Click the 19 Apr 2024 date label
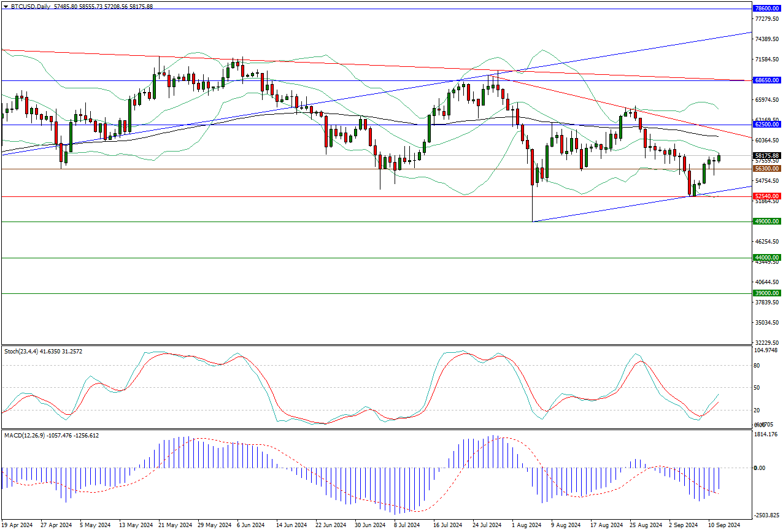Viewport: 783px width, 532px height. pos(17,525)
